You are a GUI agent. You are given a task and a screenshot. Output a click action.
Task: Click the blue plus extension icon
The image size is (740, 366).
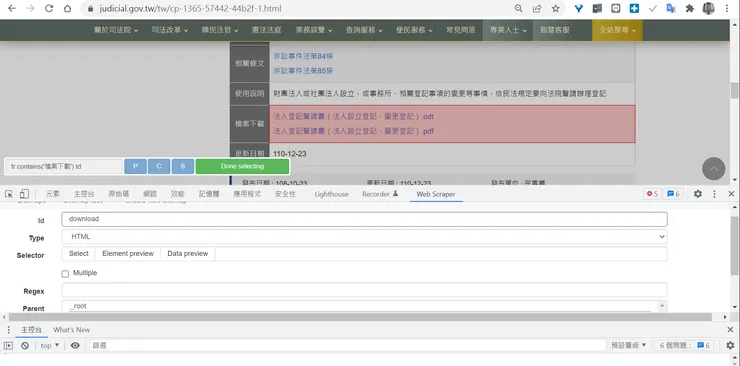coord(634,8)
